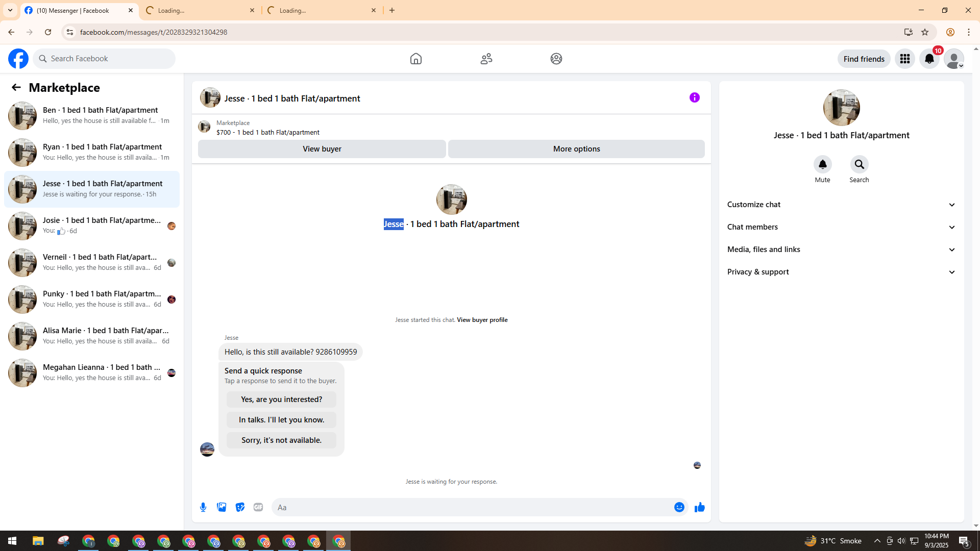Choose a sticker icon
Viewport: 980px width, 551px height.
tap(240, 507)
